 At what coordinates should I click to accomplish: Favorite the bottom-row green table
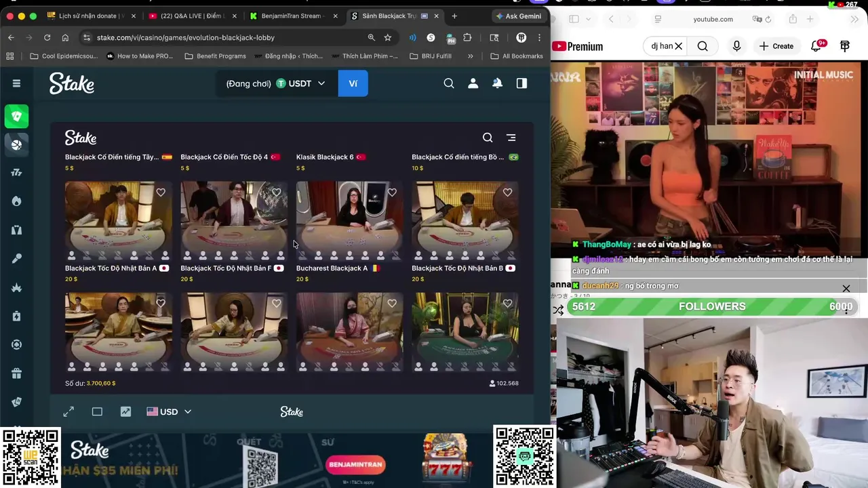pos(507,304)
